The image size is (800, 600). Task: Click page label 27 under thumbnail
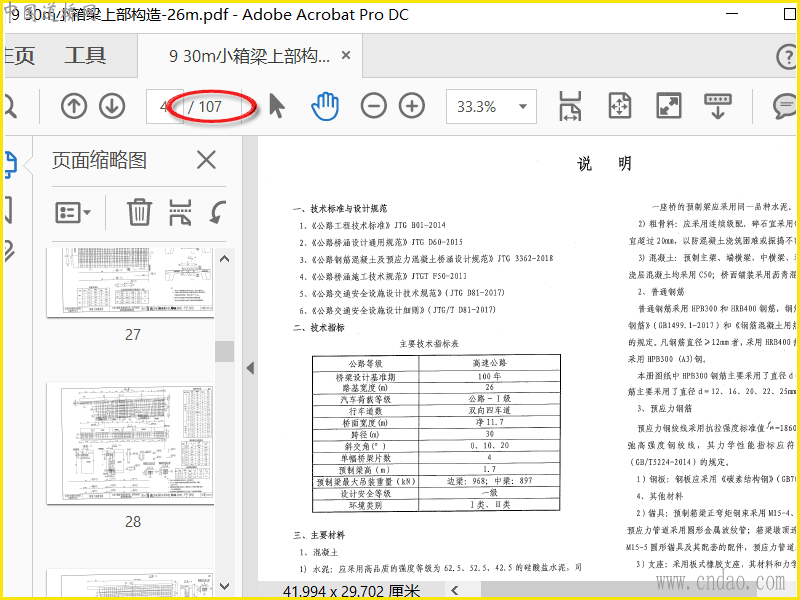pos(133,334)
